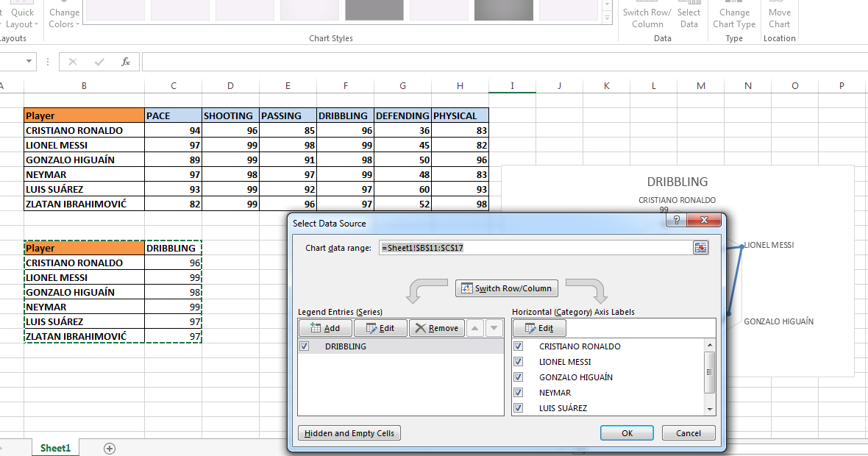This screenshot has width=868, height=456.
Task: Toggle LIONEL MESSI category checkbox
Action: tap(518, 361)
